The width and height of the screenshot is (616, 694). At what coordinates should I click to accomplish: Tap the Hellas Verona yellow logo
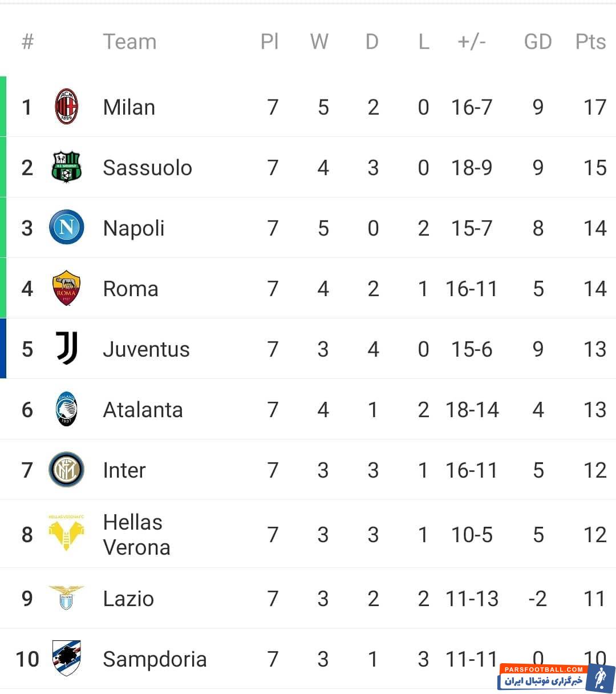[67, 533]
